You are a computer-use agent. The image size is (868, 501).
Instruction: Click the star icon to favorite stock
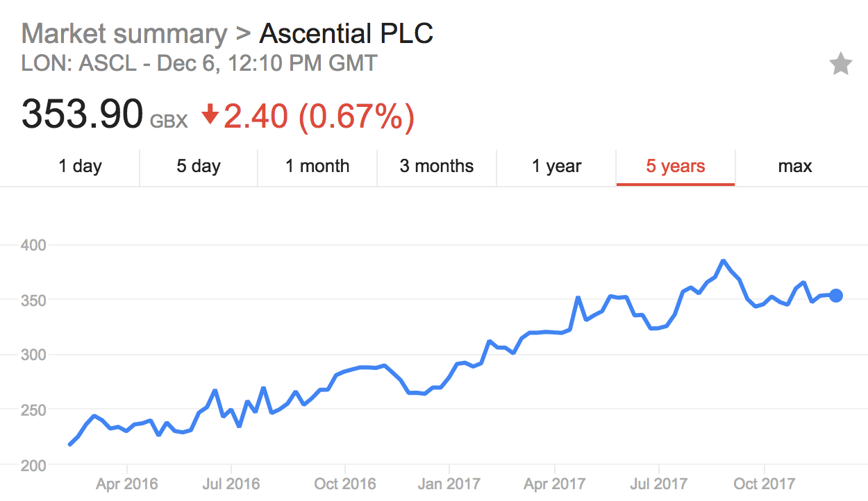(x=840, y=65)
